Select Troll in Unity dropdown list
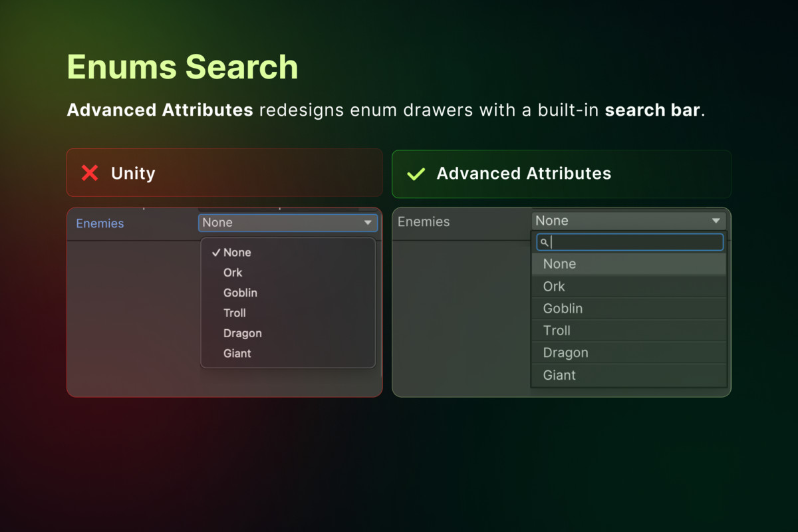798x532 pixels. (235, 313)
